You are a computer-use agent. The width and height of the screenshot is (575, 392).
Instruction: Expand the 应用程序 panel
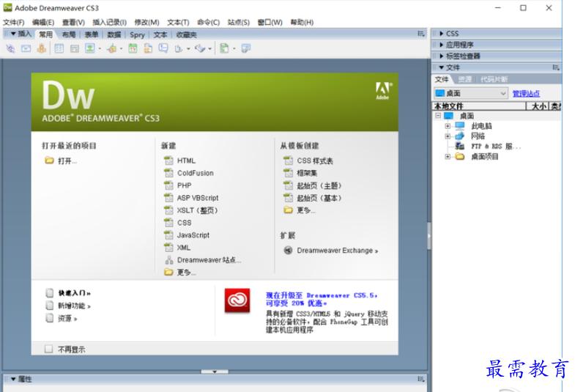442,45
